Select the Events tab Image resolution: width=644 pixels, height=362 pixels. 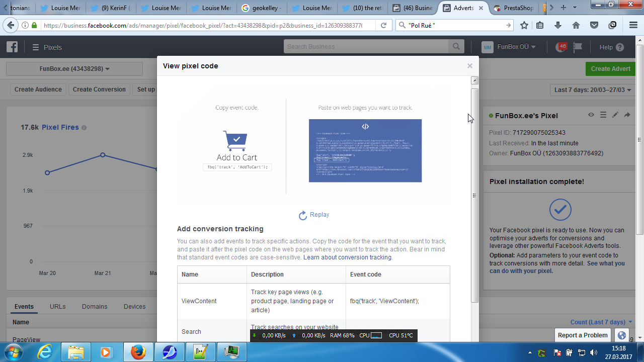tap(24, 307)
